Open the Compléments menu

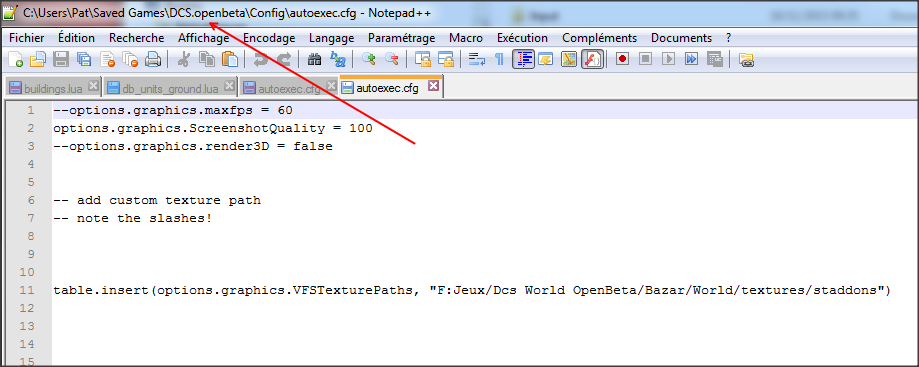pyautogui.click(x=600, y=38)
